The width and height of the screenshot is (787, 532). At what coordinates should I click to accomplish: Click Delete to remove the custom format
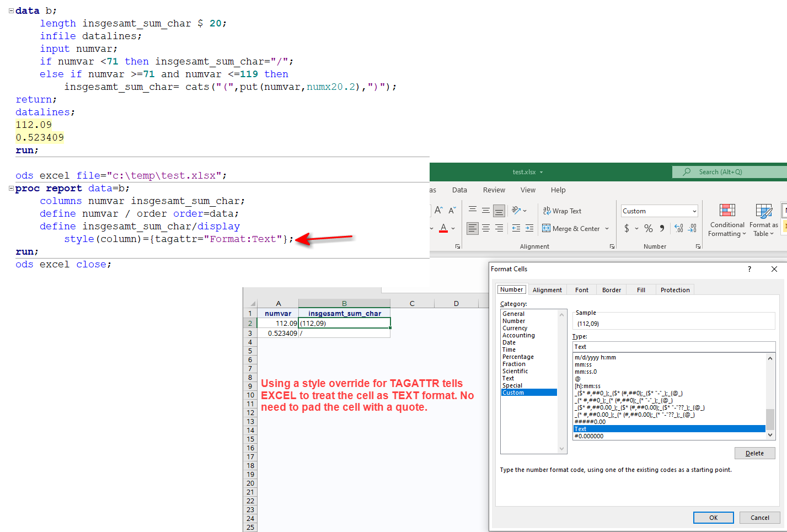point(754,453)
